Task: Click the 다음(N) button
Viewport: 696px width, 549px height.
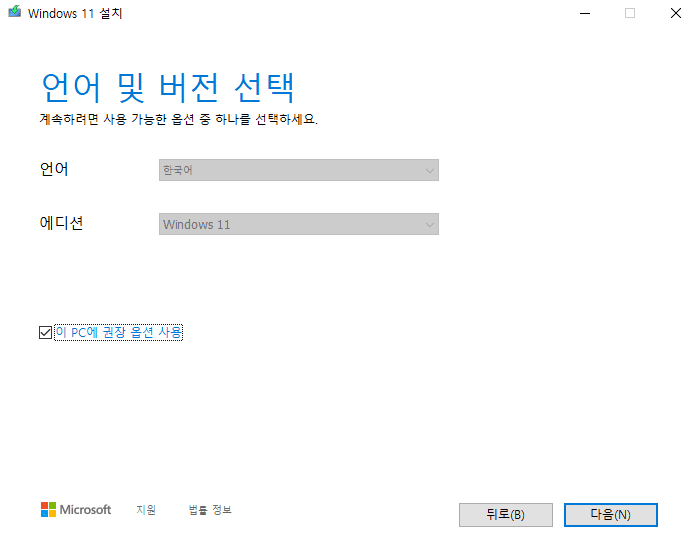Action: [x=610, y=515]
